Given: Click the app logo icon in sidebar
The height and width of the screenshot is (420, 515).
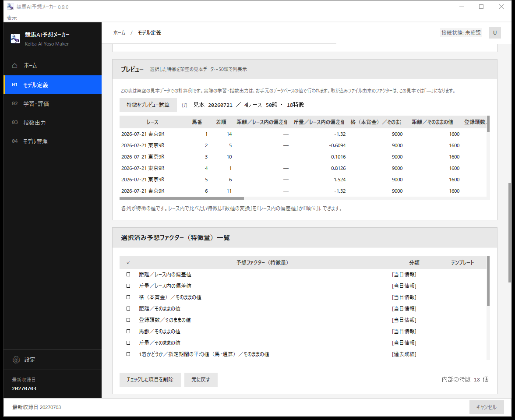Looking at the screenshot, I should click(15, 39).
